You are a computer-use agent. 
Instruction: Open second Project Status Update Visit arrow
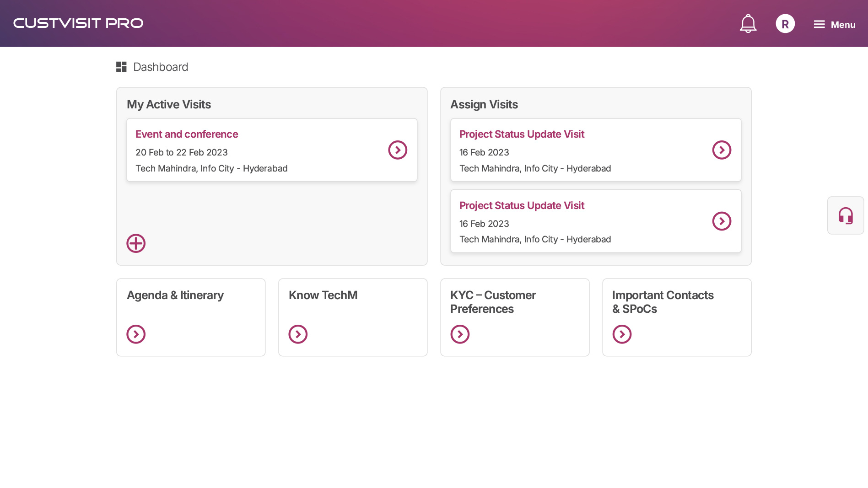(x=722, y=221)
